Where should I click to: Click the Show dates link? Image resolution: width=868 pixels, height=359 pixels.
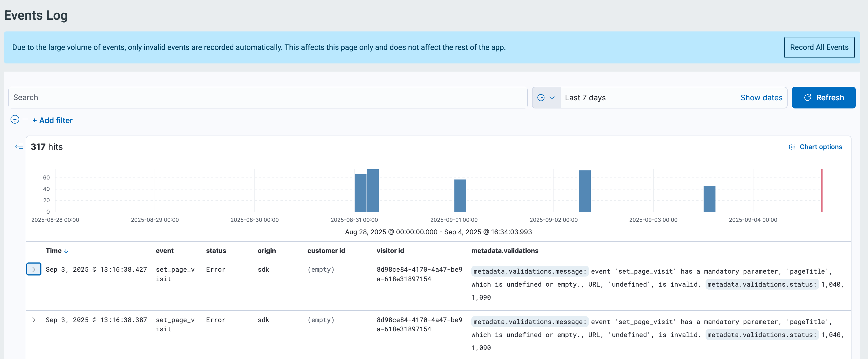761,98
